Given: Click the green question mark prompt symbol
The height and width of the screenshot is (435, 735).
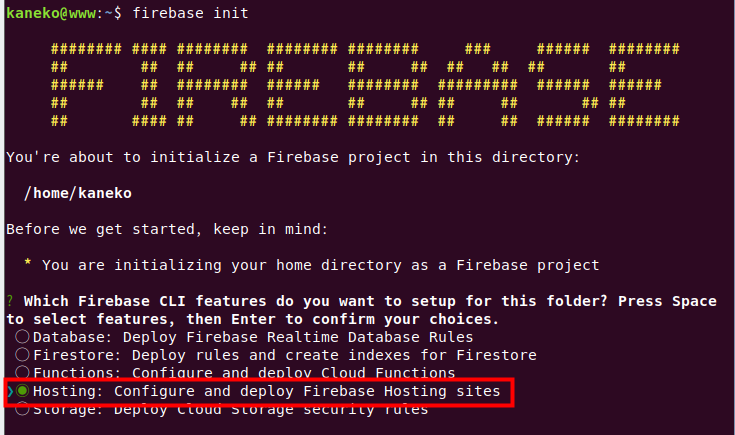Looking at the screenshot, I should tap(10, 301).
